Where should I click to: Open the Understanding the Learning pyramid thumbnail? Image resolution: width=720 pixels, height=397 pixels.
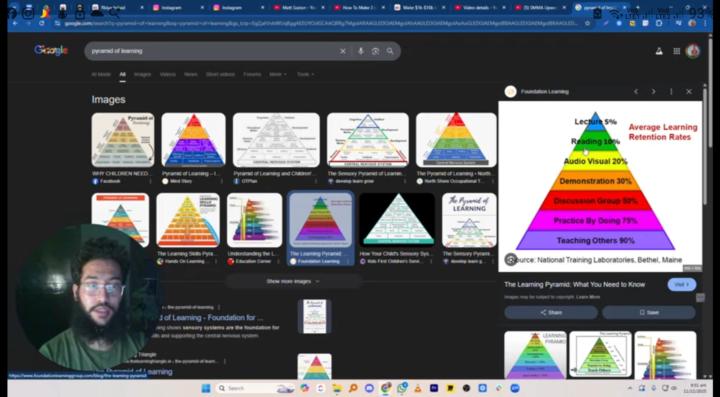coord(254,220)
